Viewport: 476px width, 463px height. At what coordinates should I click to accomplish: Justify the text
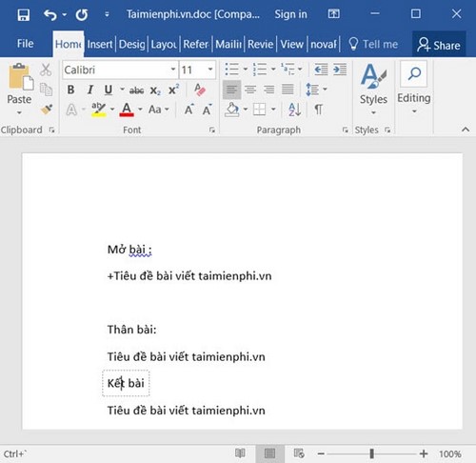point(288,90)
